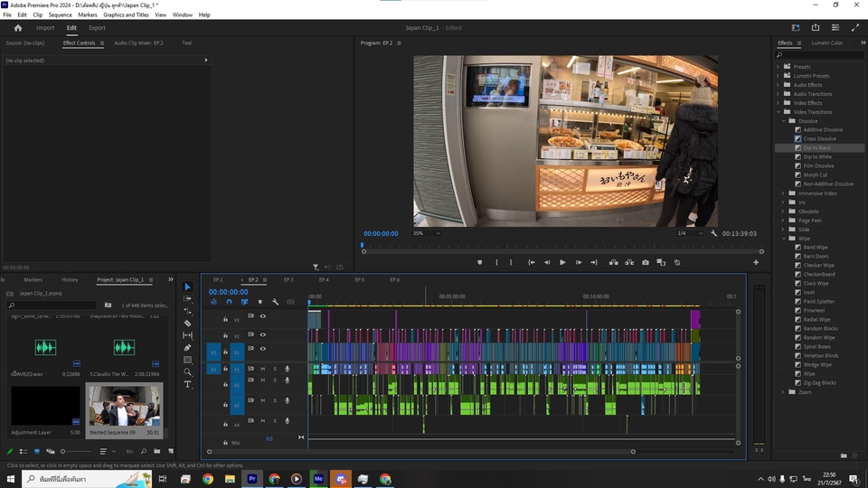Switch to the EP.3 sequence tab
868x488 pixels.
[x=288, y=280]
